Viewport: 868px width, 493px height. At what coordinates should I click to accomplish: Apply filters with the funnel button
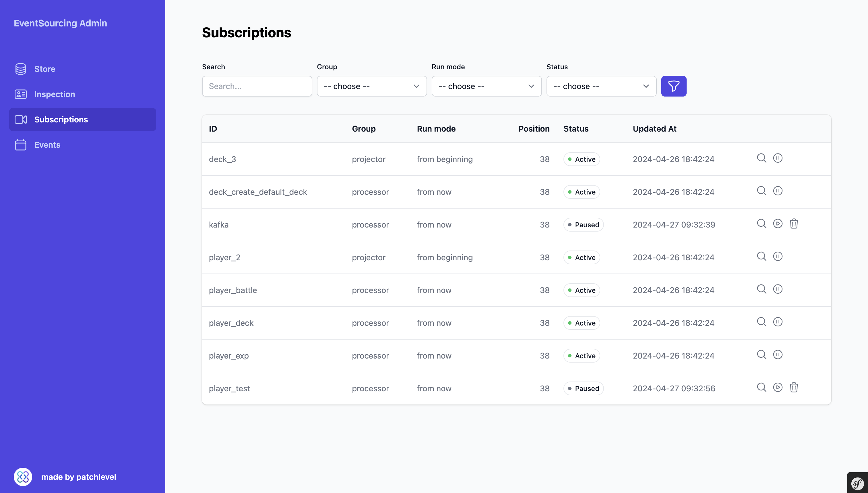pos(673,86)
